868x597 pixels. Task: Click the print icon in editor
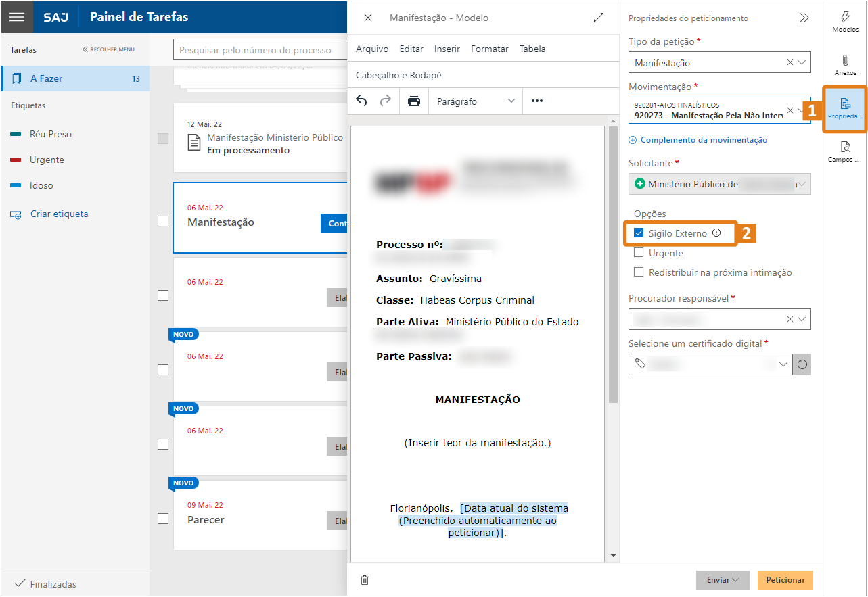pos(413,101)
